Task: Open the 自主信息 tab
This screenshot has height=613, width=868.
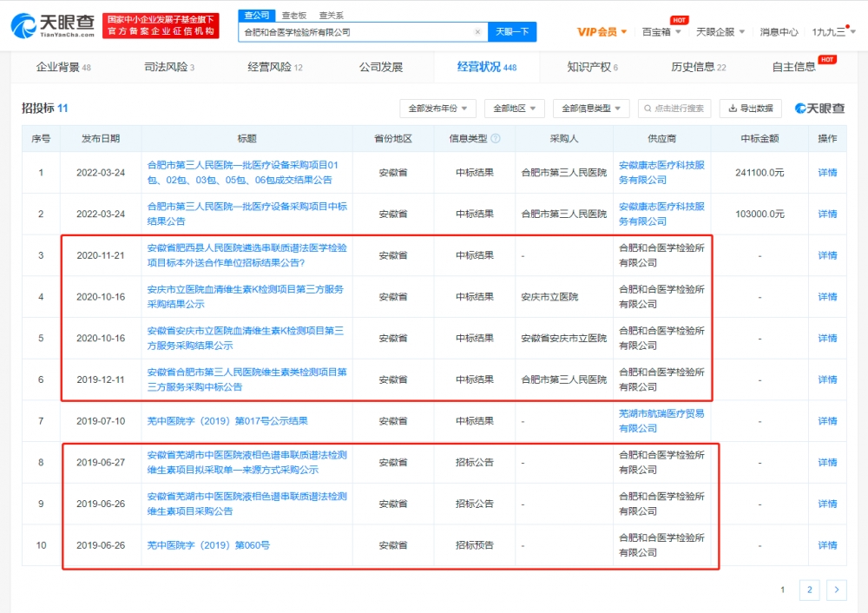Action: point(794,67)
